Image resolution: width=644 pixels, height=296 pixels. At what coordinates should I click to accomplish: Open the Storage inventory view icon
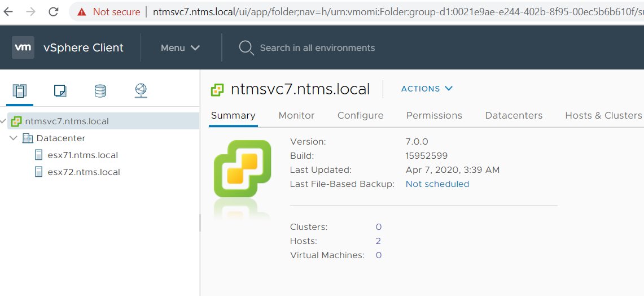tap(100, 90)
